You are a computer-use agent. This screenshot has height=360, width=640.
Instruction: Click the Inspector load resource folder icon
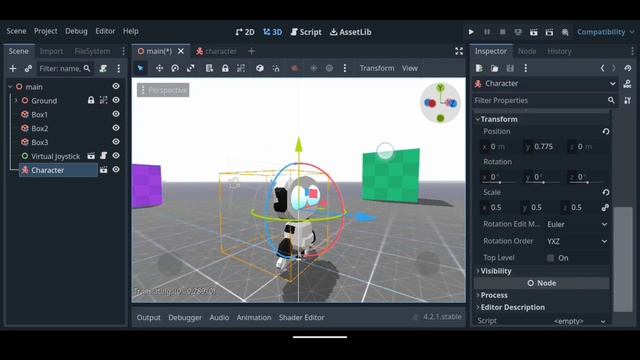494,68
